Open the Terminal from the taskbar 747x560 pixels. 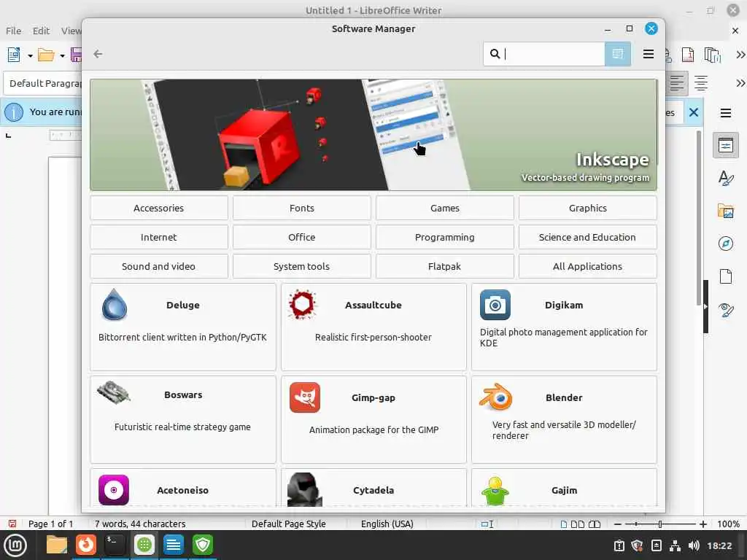pos(115,545)
